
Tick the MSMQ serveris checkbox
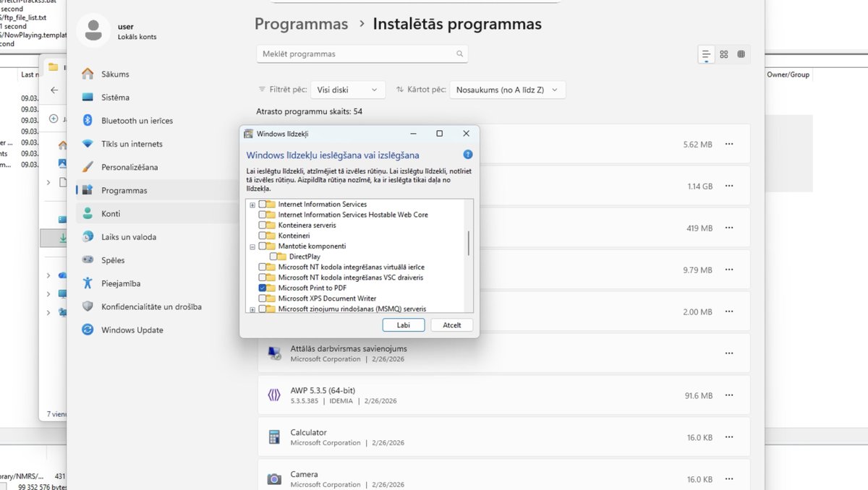coord(263,309)
